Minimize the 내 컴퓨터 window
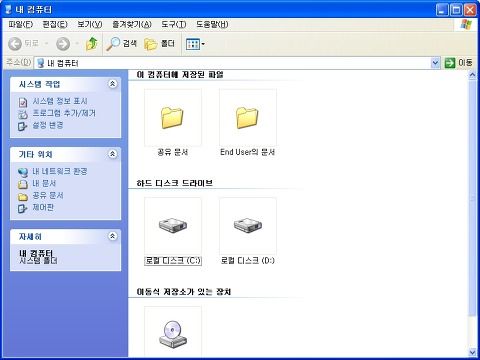This screenshot has width=480, height=360. click(x=442, y=10)
